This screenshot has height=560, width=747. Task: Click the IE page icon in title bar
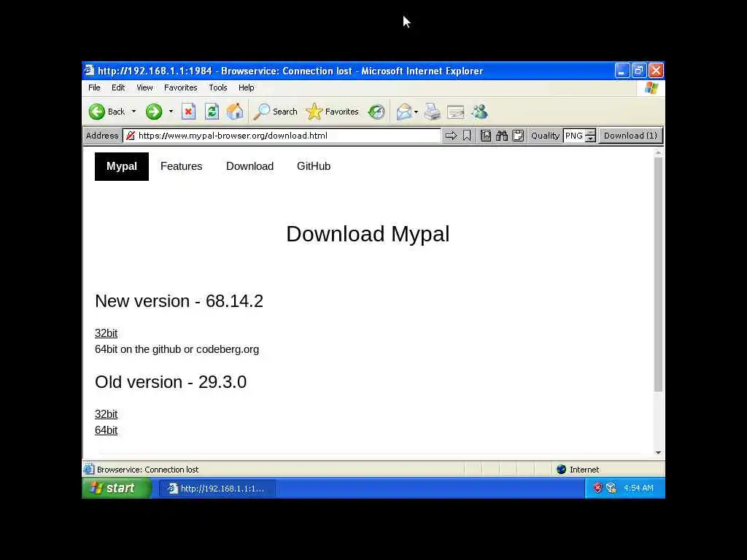88,71
